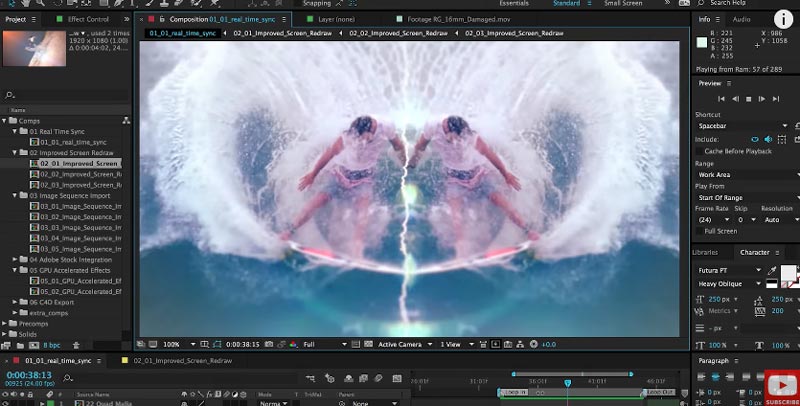Open the Shortcut Spacebar dropdown
The width and height of the screenshot is (800, 406).
742,126
